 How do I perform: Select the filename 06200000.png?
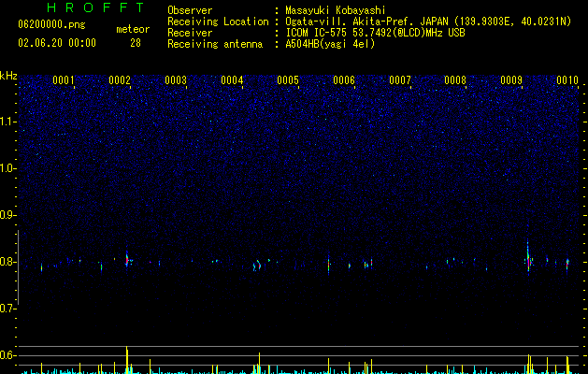point(51,24)
